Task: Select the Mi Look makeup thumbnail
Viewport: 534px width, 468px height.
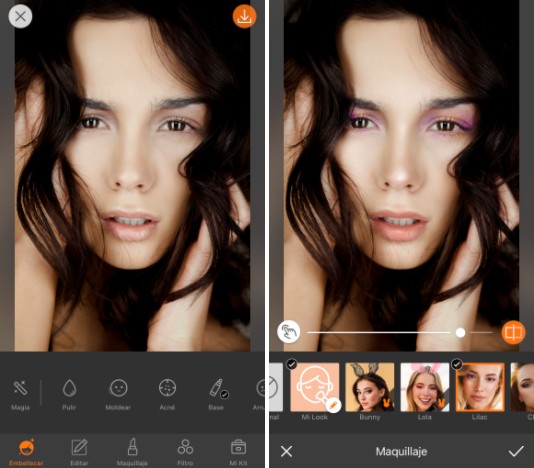Action: point(315,387)
